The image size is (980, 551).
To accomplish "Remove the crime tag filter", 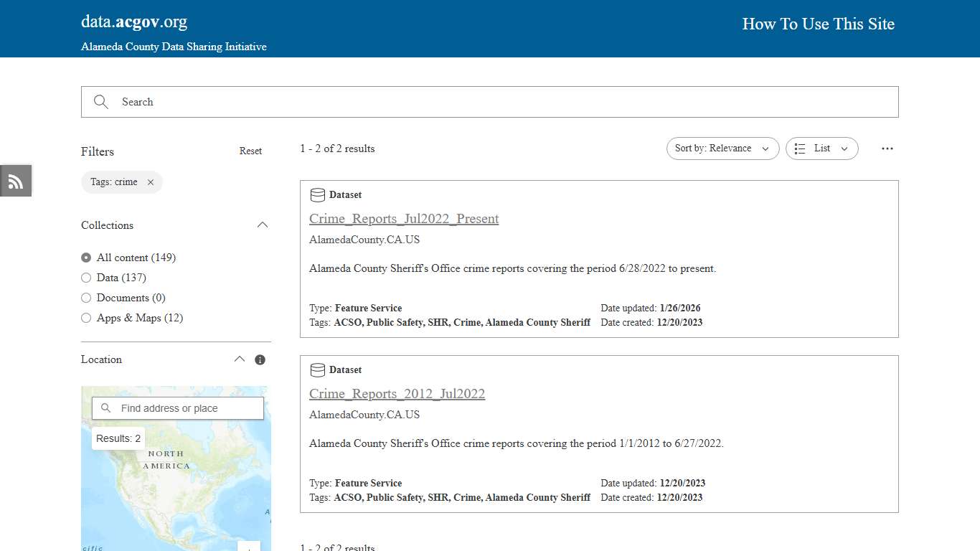I will coord(151,182).
